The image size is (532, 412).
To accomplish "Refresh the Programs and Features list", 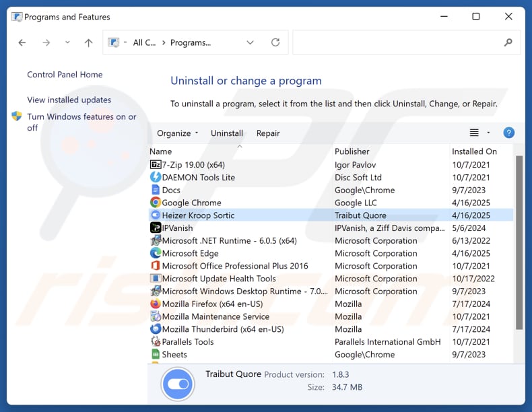I will pyautogui.click(x=275, y=42).
